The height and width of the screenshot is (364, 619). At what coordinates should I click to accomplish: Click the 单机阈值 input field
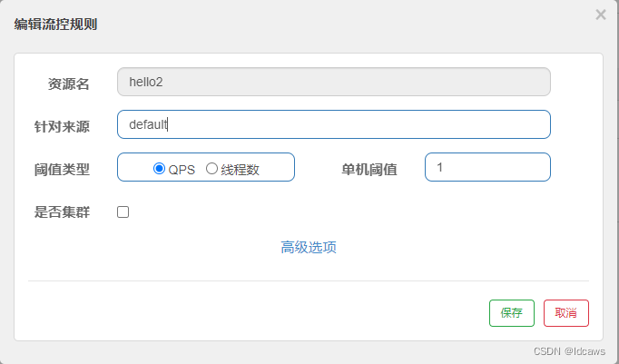point(487,167)
